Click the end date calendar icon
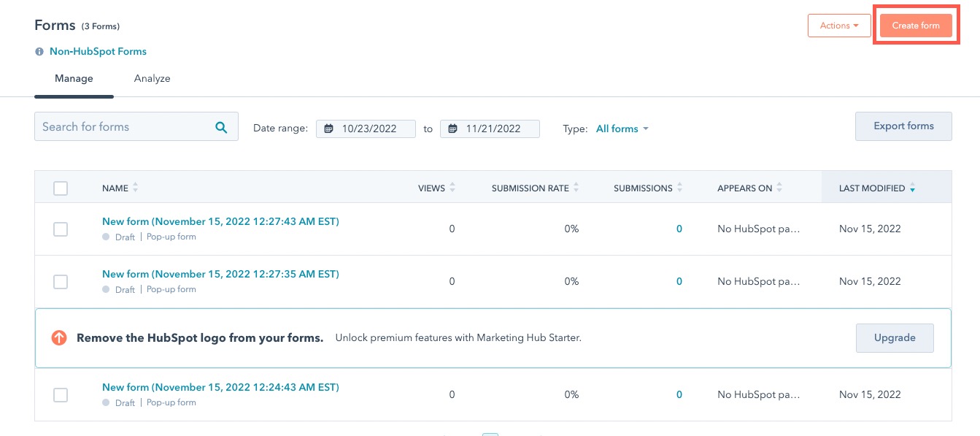980x436 pixels. pyautogui.click(x=453, y=129)
